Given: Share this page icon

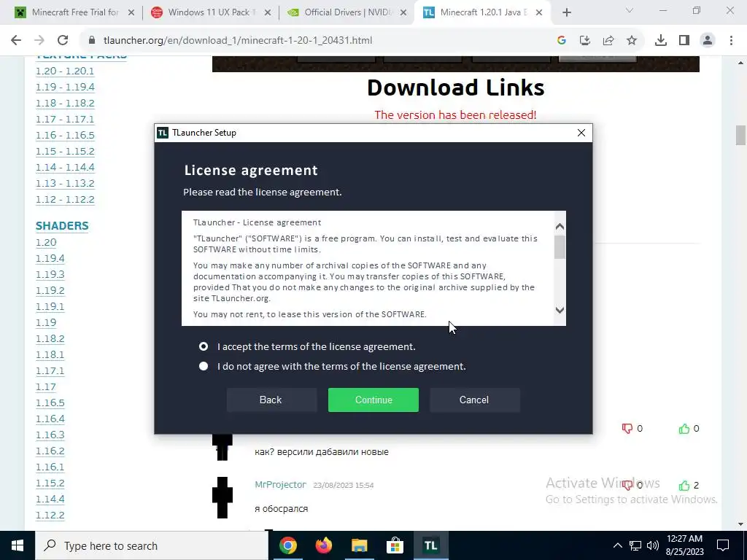Looking at the screenshot, I should (x=608, y=41).
